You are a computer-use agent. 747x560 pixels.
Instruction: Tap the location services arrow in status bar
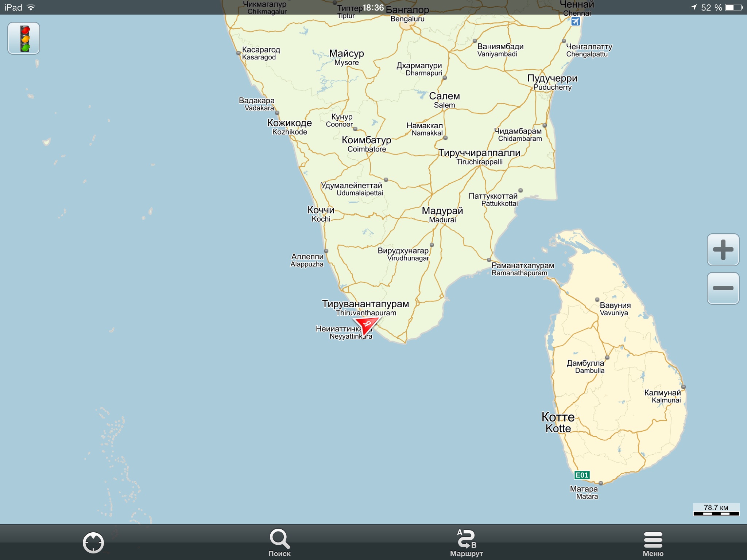point(693,7)
